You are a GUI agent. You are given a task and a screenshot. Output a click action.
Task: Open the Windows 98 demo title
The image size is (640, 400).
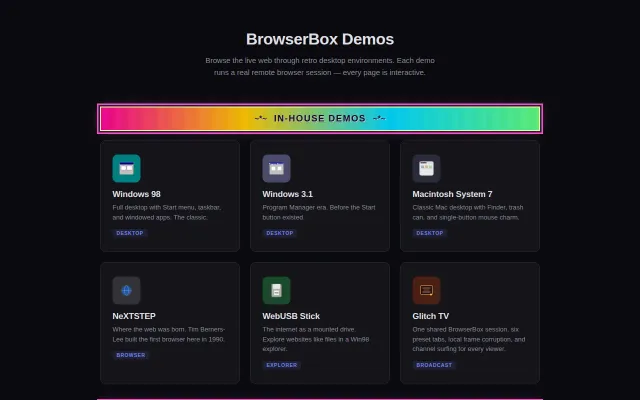[136, 194]
